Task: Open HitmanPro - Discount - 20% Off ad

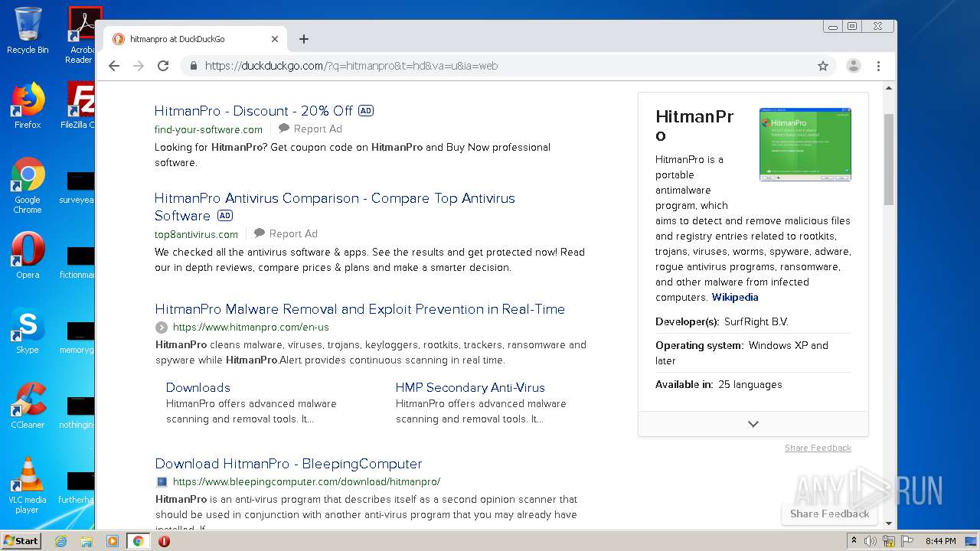Action: point(253,111)
